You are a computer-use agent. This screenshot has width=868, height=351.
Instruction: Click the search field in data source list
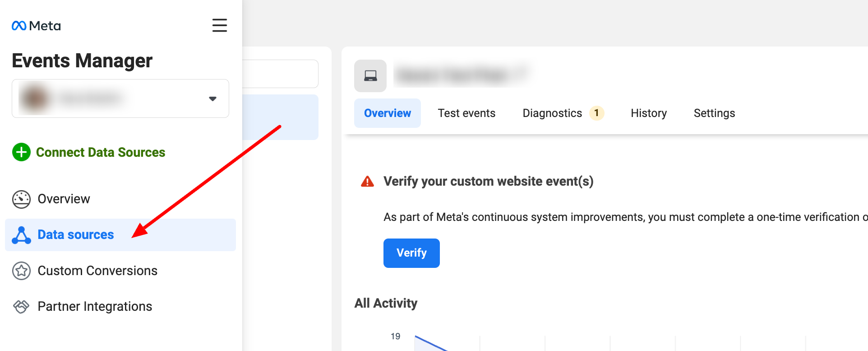coord(280,74)
